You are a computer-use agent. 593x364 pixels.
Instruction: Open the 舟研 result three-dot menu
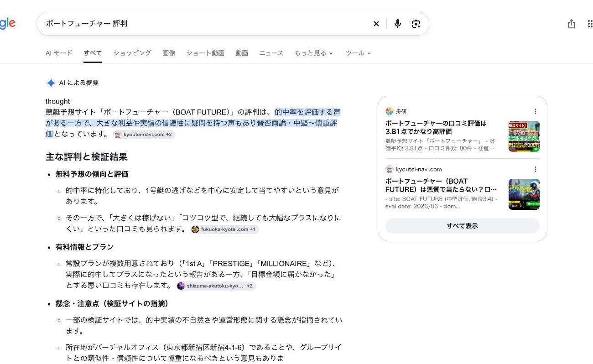click(x=535, y=111)
